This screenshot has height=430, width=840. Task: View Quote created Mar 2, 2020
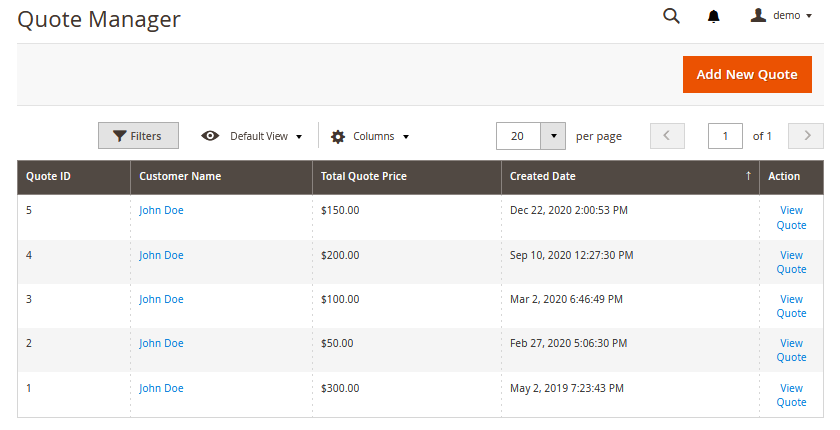pyautogui.click(x=791, y=306)
